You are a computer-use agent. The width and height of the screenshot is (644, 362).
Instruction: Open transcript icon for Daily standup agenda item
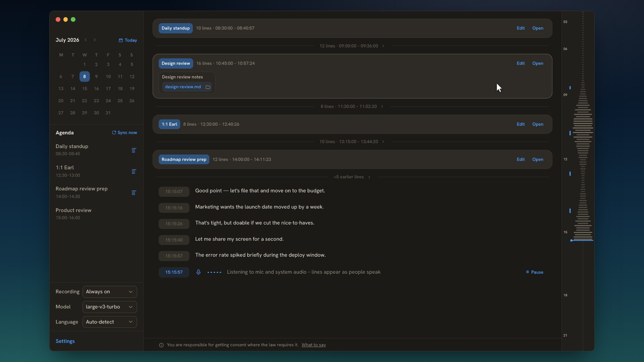click(134, 150)
